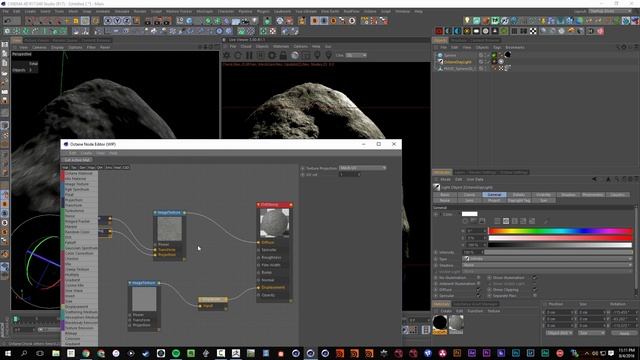Lock the Z axis in main toolbar
Image resolution: width=640 pixels, height=360 pixels.
coord(127,21)
